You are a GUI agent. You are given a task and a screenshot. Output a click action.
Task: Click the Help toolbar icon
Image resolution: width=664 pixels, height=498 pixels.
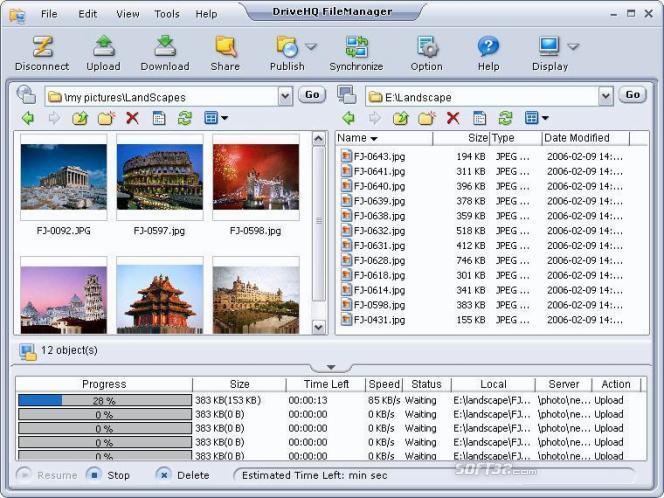click(488, 47)
